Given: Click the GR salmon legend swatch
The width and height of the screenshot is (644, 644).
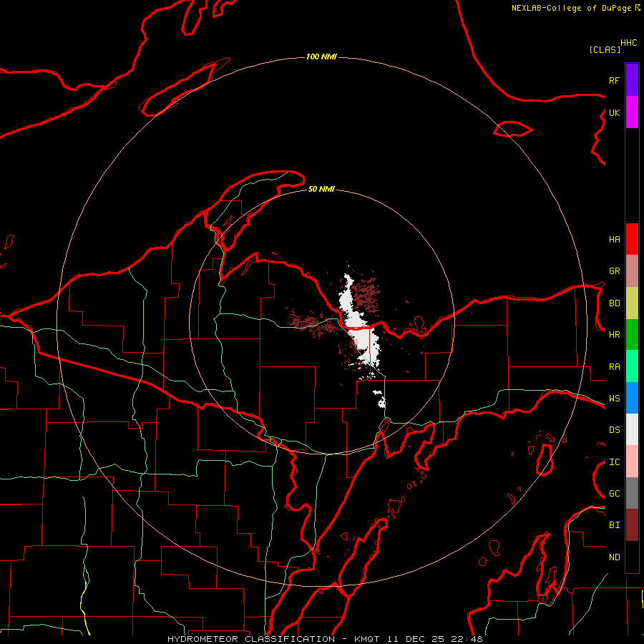Looking at the screenshot, I should coord(632,271).
